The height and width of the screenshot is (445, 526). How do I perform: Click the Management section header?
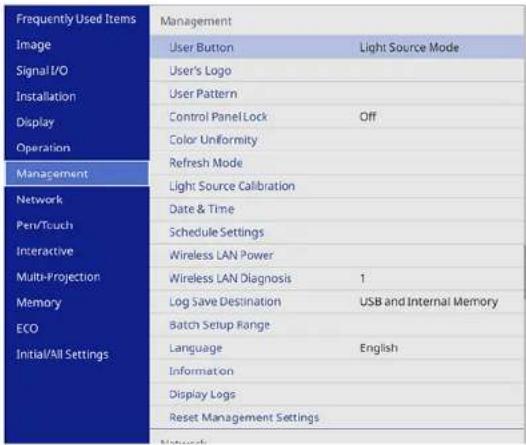pos(196,21)
